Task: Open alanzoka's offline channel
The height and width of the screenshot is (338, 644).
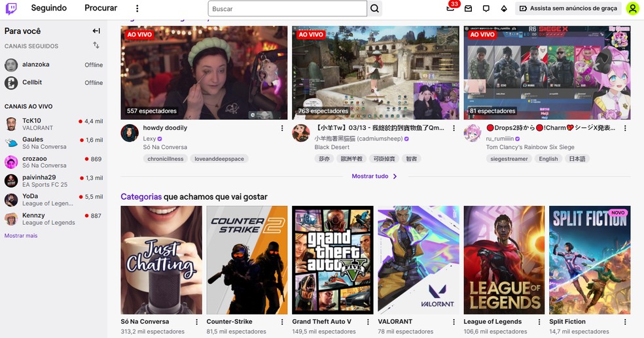Action: (54, 65)
